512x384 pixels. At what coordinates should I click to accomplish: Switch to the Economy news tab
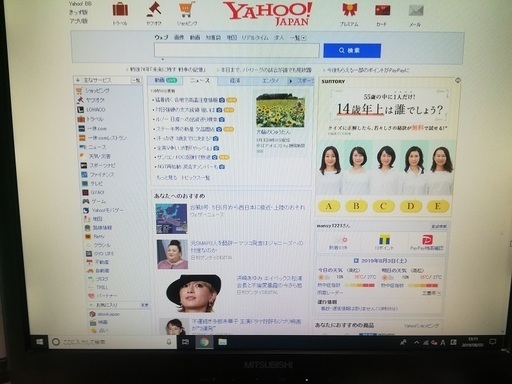[x=235, y=81]
